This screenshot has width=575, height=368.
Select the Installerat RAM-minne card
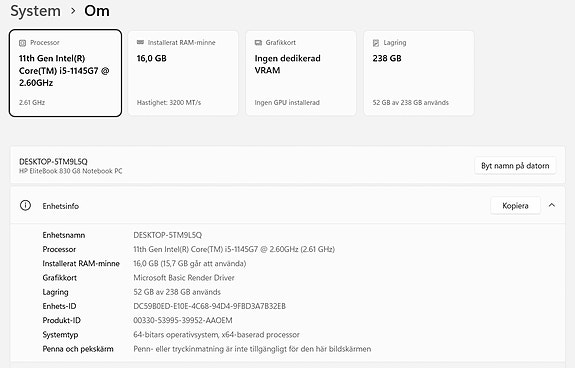[x=183, y=73]
